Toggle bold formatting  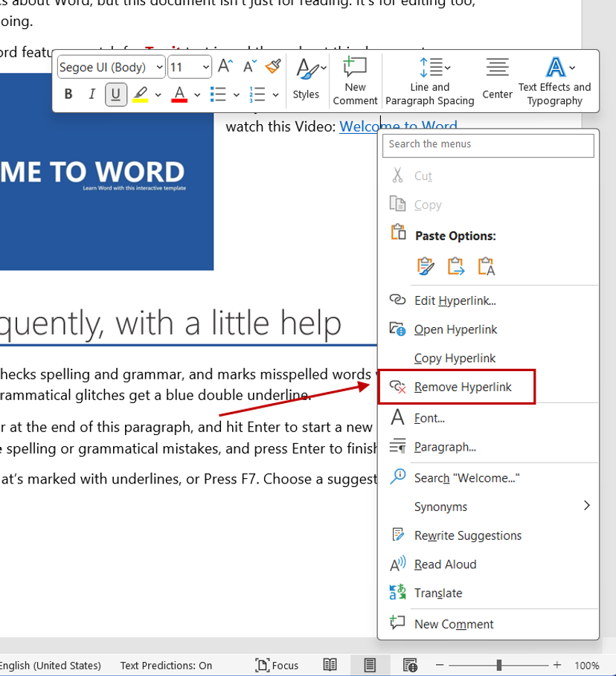pos(68,94)
